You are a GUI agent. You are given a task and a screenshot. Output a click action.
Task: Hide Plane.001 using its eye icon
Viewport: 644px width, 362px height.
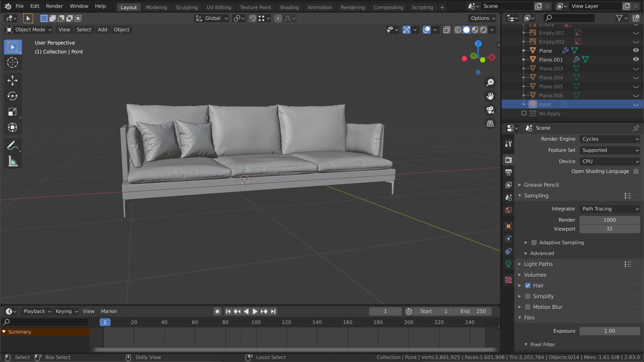coord(636,59)
